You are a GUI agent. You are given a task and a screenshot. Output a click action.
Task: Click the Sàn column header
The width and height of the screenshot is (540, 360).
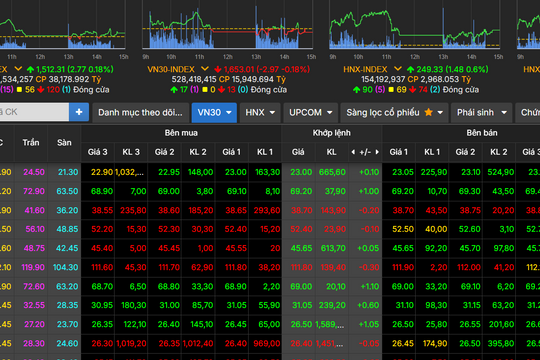(x=64, y=143)
